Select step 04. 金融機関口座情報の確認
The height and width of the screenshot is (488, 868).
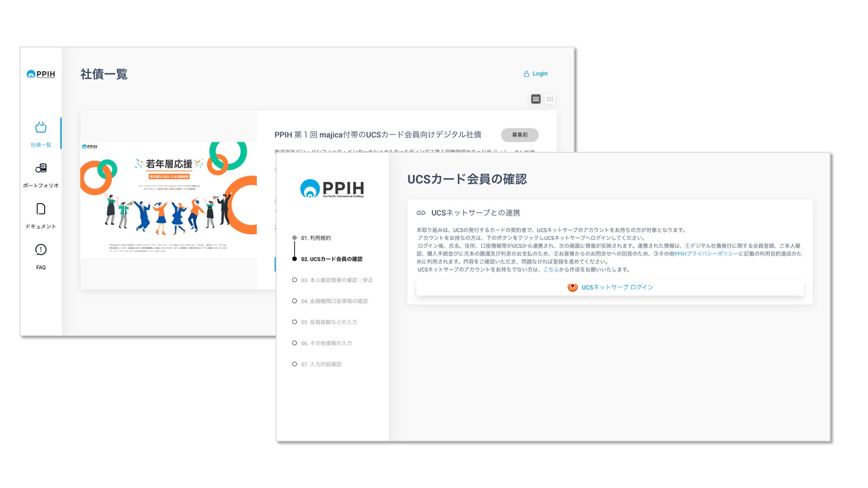point(334,301)
